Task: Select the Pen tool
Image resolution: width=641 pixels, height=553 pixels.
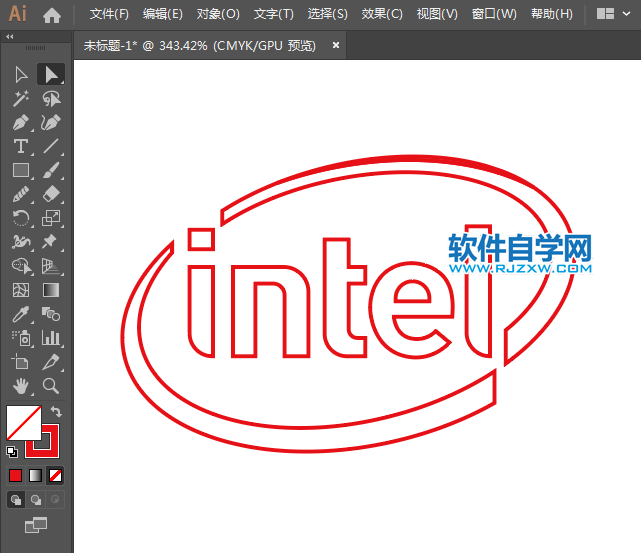Action: point(20,123)
